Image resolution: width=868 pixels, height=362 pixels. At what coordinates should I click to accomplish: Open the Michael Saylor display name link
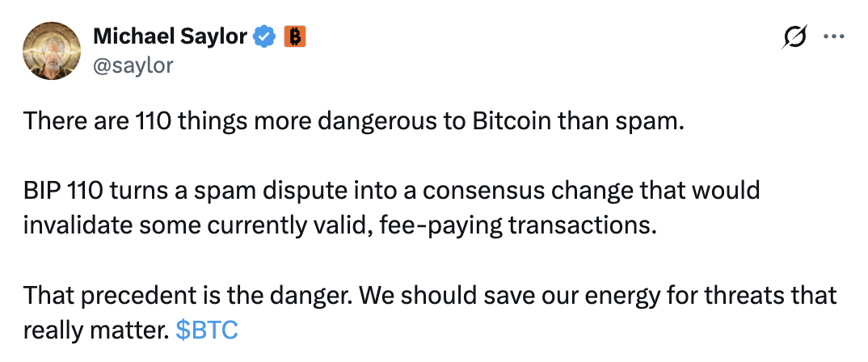[x=171, y=37]
